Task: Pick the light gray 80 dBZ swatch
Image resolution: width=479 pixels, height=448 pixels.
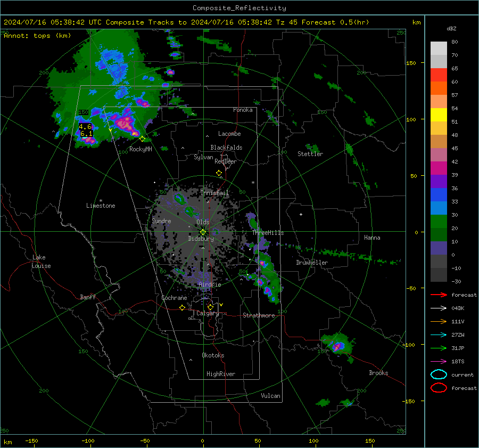Action: 439,48
